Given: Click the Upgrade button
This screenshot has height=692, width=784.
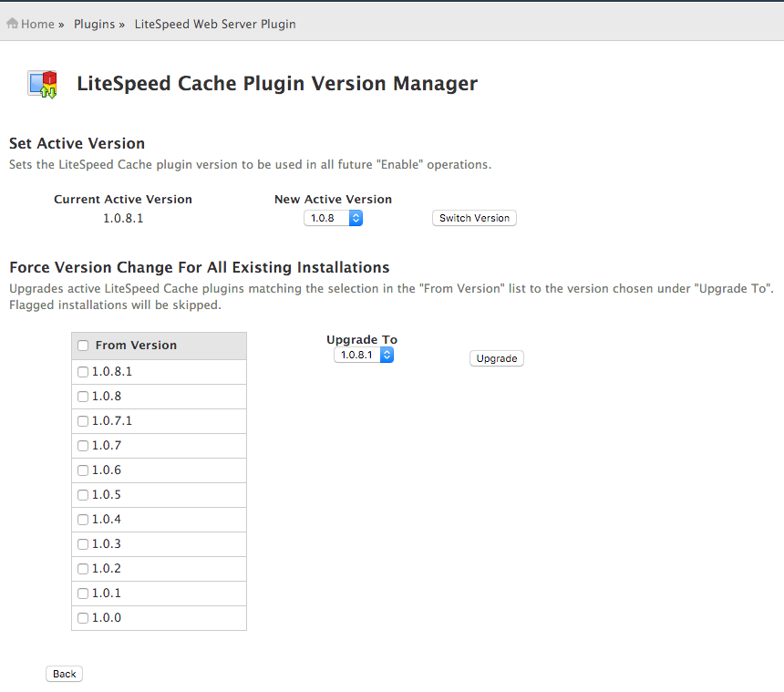Looking at the screenshot, I should point(497,358).
